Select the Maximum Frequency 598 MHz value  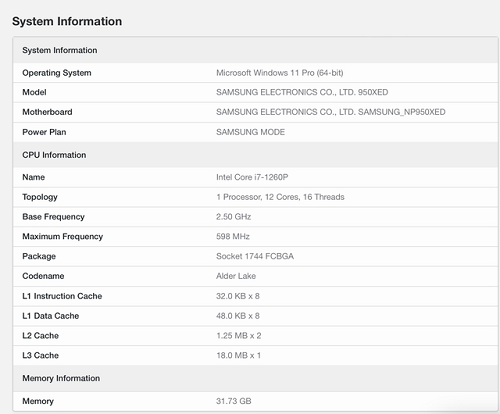click(x=233, y=236)
